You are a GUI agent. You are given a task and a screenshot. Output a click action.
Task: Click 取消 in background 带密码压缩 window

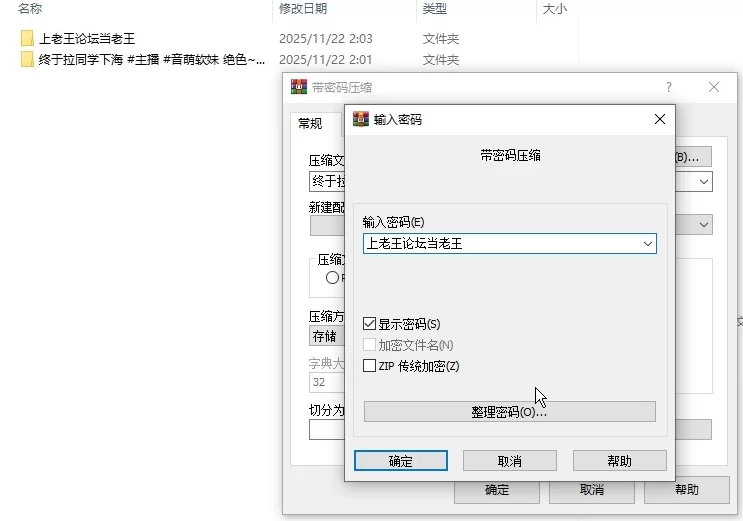coord(591,490)
